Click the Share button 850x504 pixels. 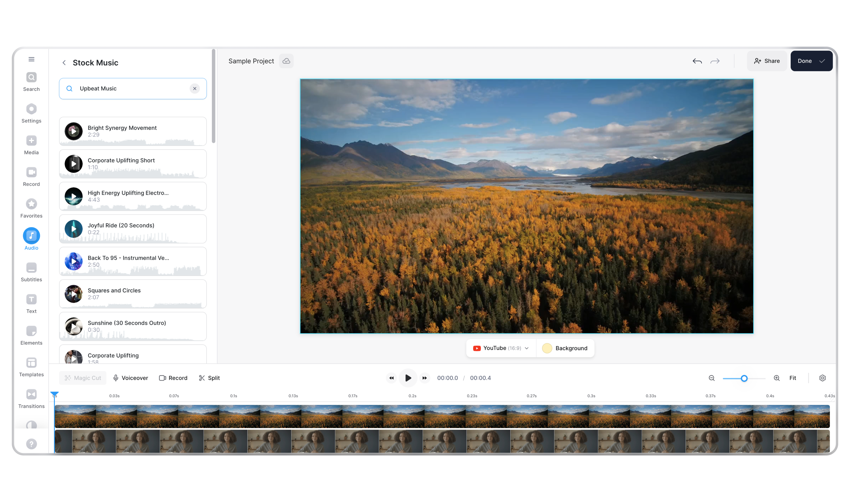coord(766,61)
